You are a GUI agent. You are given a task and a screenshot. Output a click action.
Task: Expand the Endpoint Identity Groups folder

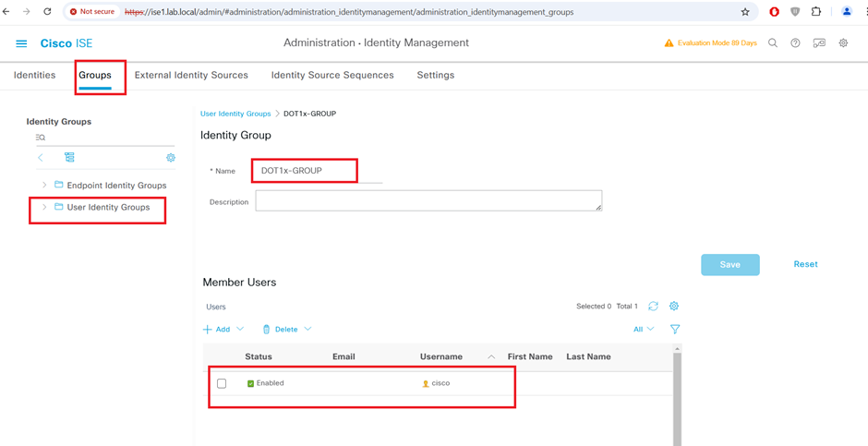point(44,186)
